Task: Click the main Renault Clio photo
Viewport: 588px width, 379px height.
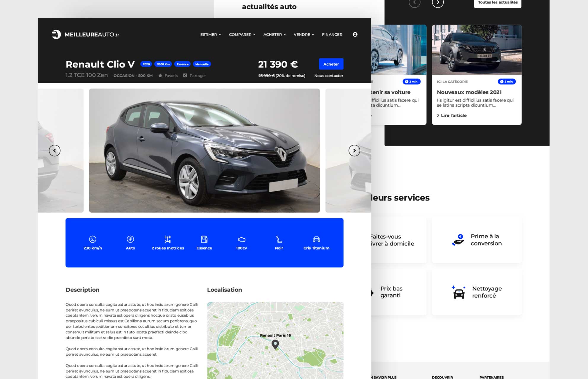Action: tap(204, 150)
